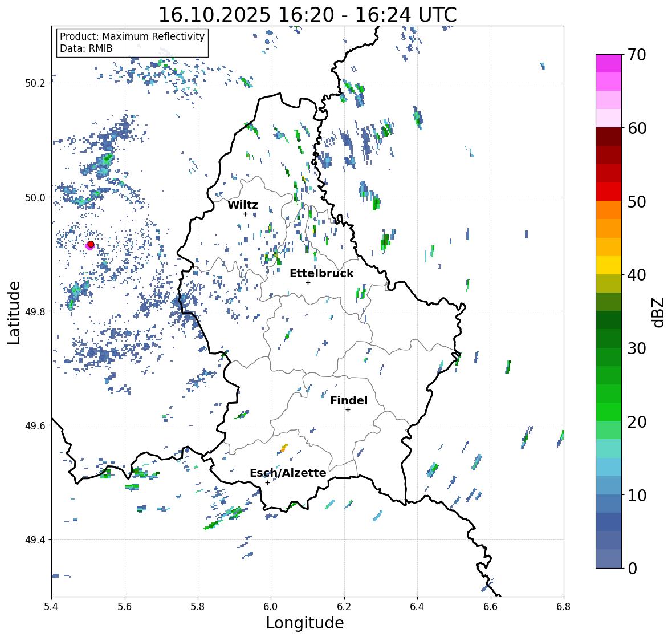Click the yellow swatch at 40 dBZ
The width and height of the screenshot is (672, 637).
tap(609, 265)
